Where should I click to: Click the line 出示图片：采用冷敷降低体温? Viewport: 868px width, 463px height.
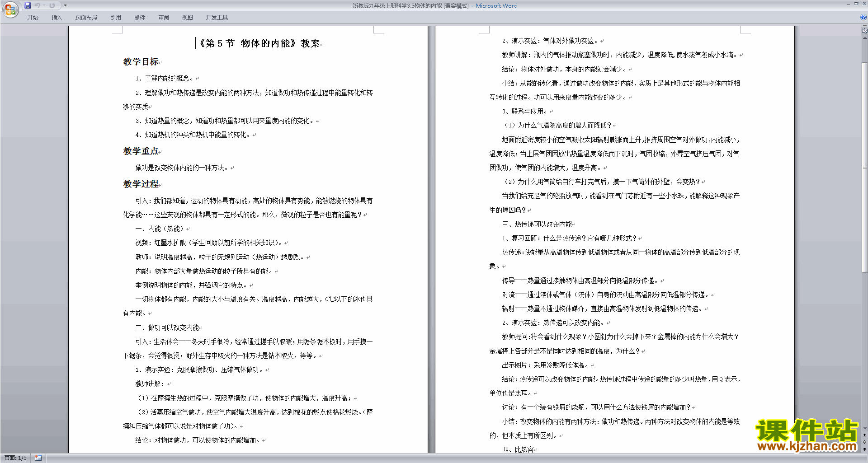[x=546, y=365]
